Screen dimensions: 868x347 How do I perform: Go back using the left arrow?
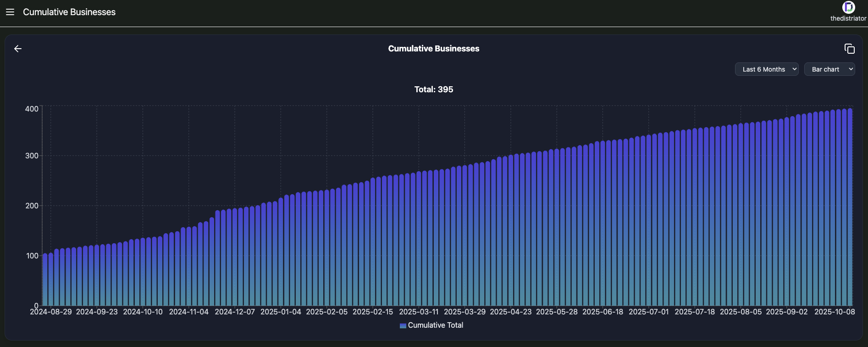coord(18,49)
